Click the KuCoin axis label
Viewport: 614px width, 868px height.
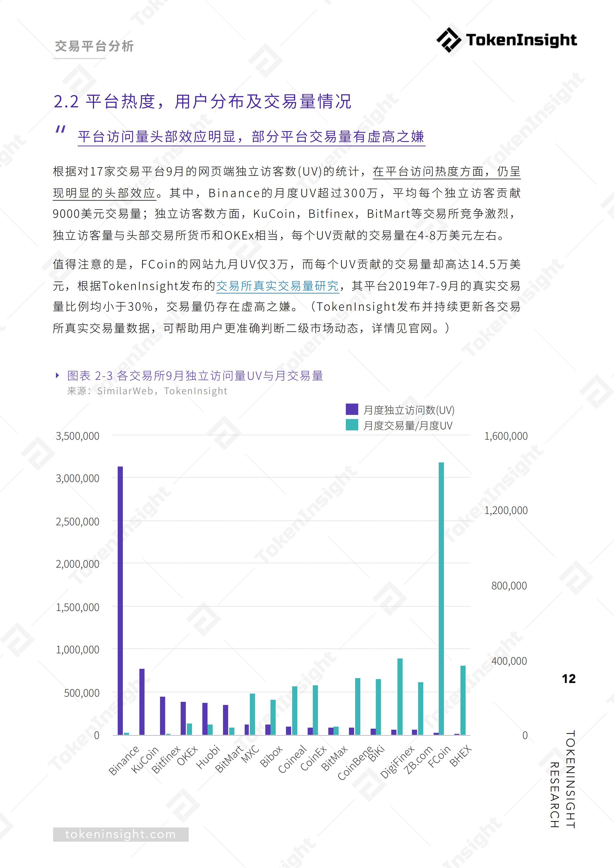145,760
